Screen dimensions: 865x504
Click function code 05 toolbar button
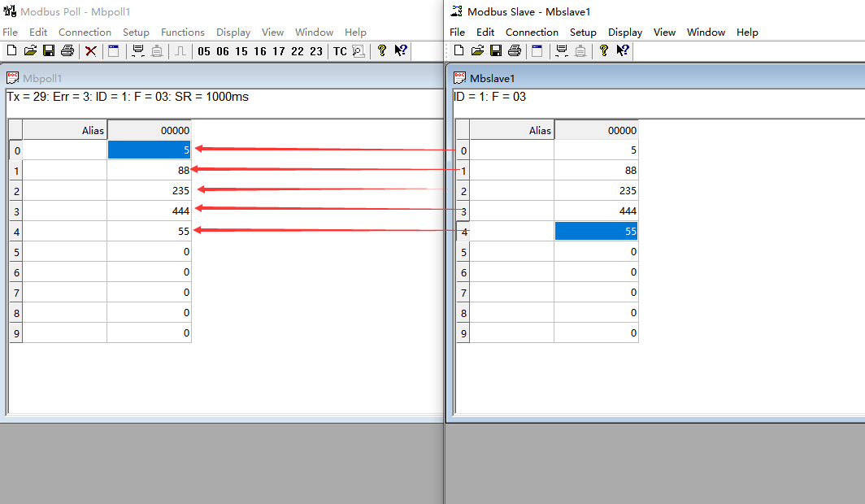click(x=203, y=51)
